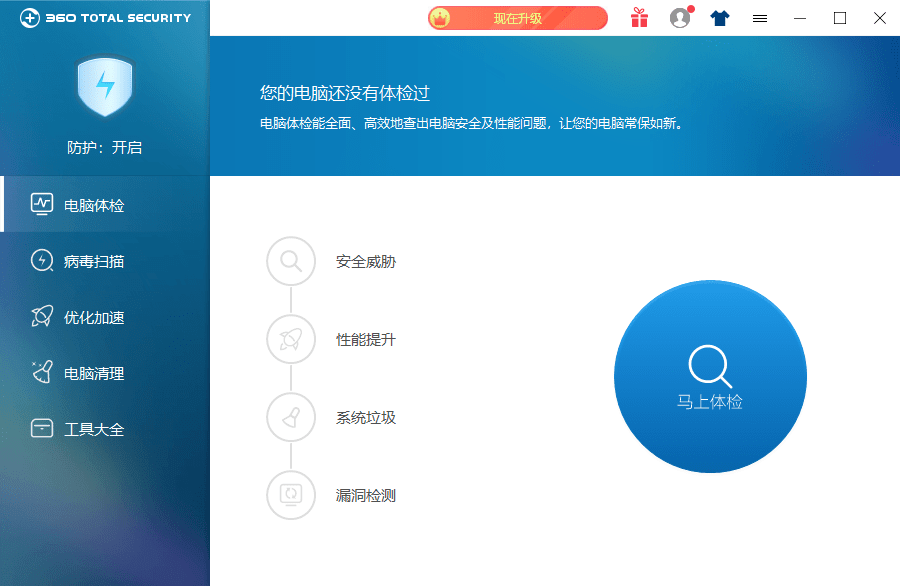
Task: Click 现在升级 upgrade button
Action: point(518,18)
